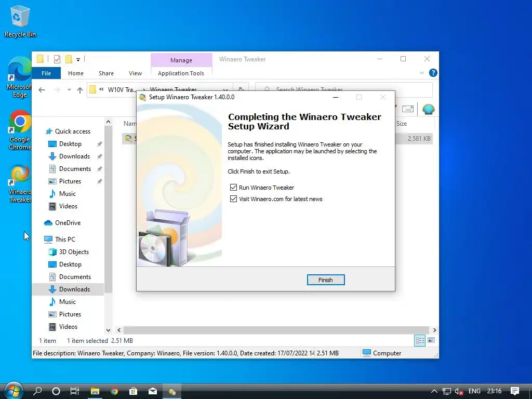532x399 pixels.
Task: Open Music under Quick access
Action: [x=67, y=194]
